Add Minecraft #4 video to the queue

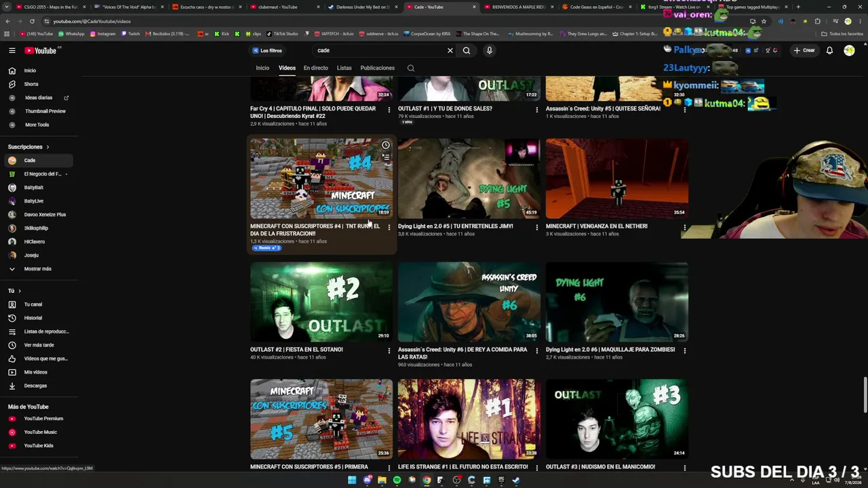tap(385, 157)
